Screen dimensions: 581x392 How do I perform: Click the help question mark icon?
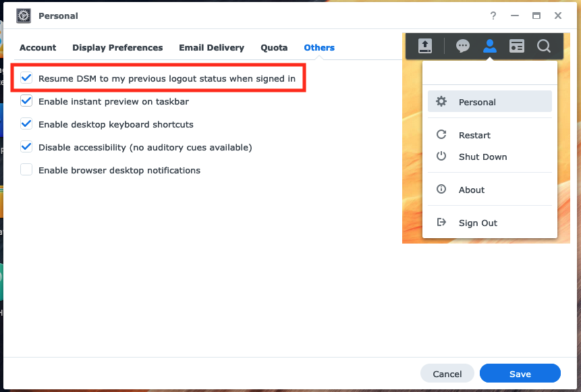pyautogui.click(x=493, y=16)
